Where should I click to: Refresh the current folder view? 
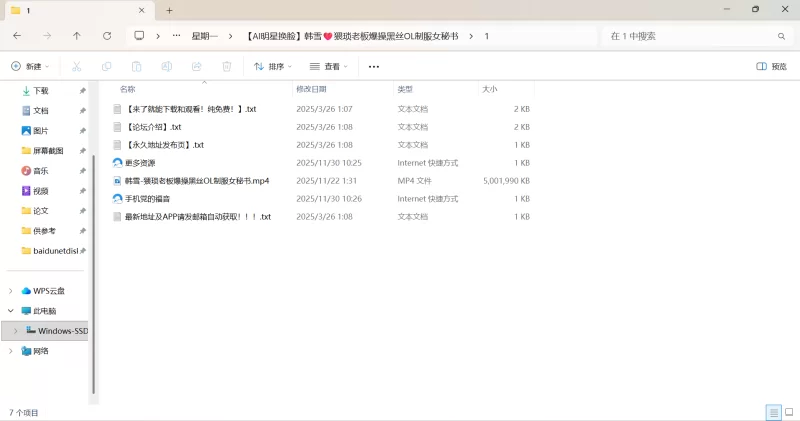(107, 36)
